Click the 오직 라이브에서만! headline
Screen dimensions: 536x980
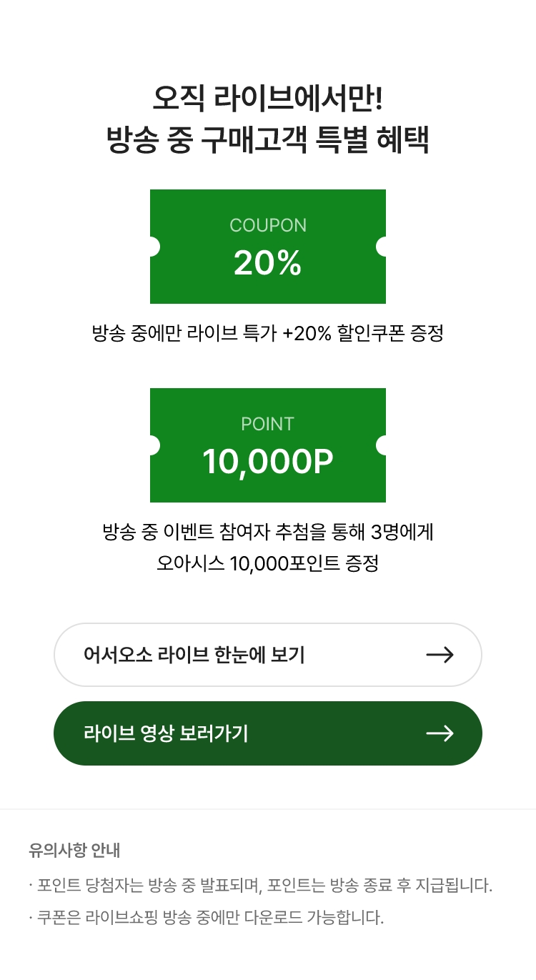pos(268,98)
